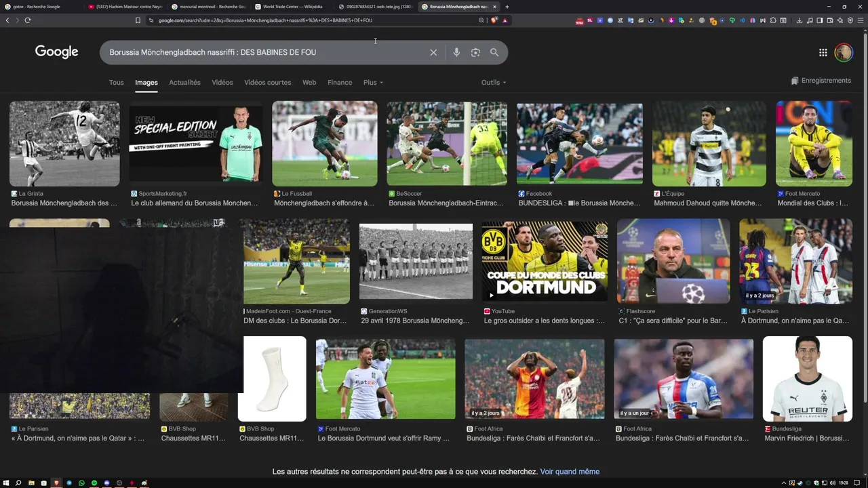Open browser downloads
This screenshot has width=868, height=488.
pos(800,20)
